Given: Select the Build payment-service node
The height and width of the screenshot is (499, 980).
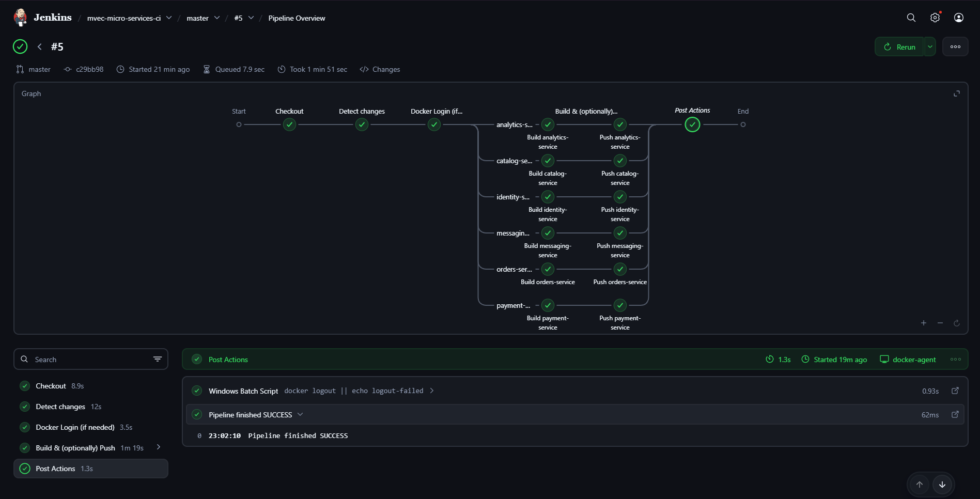Looking at the screenshot, I should pos(548,305).
